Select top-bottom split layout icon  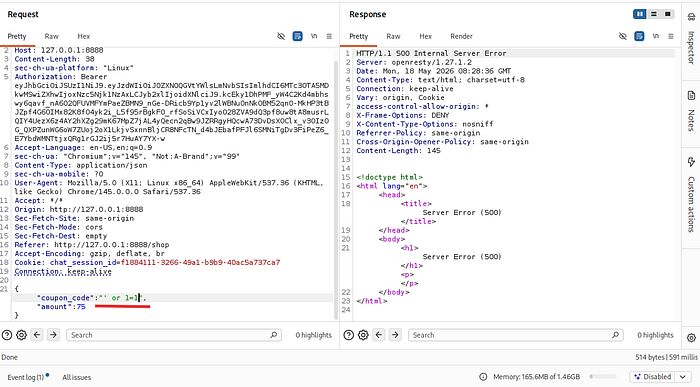click(x=654, y=14)
